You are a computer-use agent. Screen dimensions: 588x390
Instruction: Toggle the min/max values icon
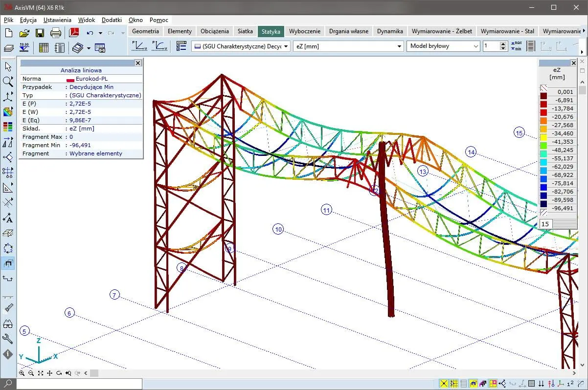click(x=516, y=46)
